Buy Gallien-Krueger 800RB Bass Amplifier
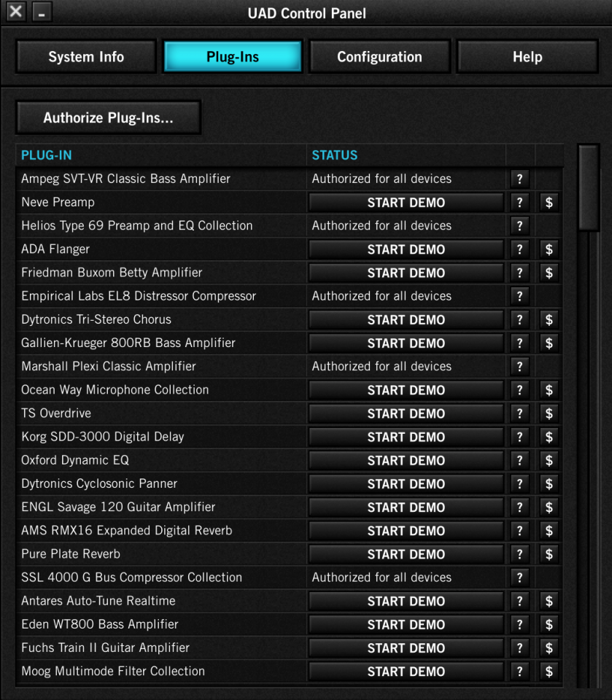Image resolution: width=612 pixels, height=700 pixels. (549, 343)
